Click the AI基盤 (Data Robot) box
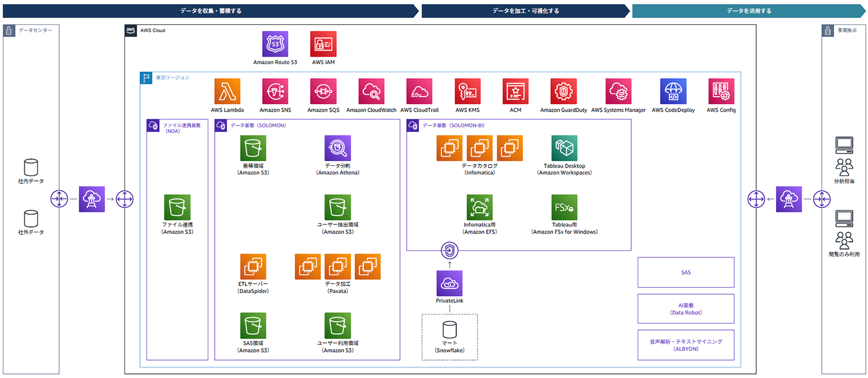The image size is (868, 378). point(686,309)
